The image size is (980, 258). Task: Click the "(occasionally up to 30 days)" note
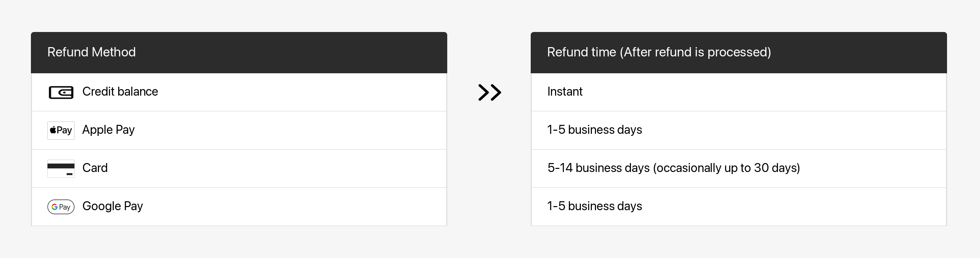[726, 168]
